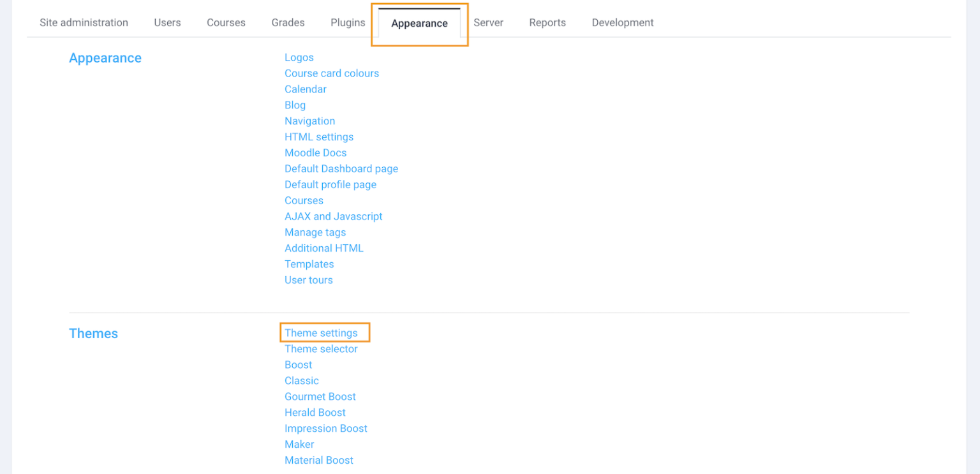Open the Manage tags page

click(315, 232)
